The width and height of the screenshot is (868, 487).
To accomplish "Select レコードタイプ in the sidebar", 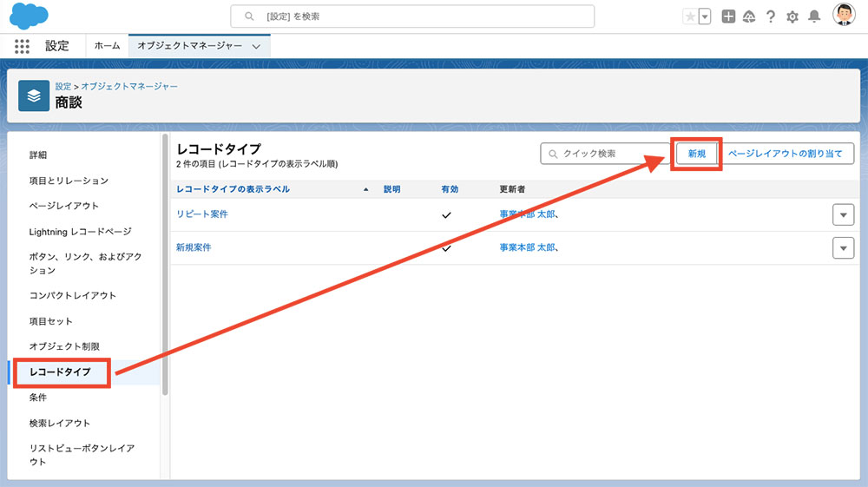I will click(x=61, y=372).
